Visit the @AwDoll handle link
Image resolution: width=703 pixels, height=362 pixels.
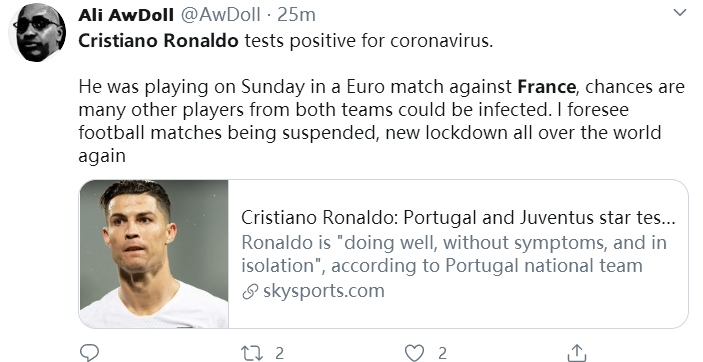point(220,15)
